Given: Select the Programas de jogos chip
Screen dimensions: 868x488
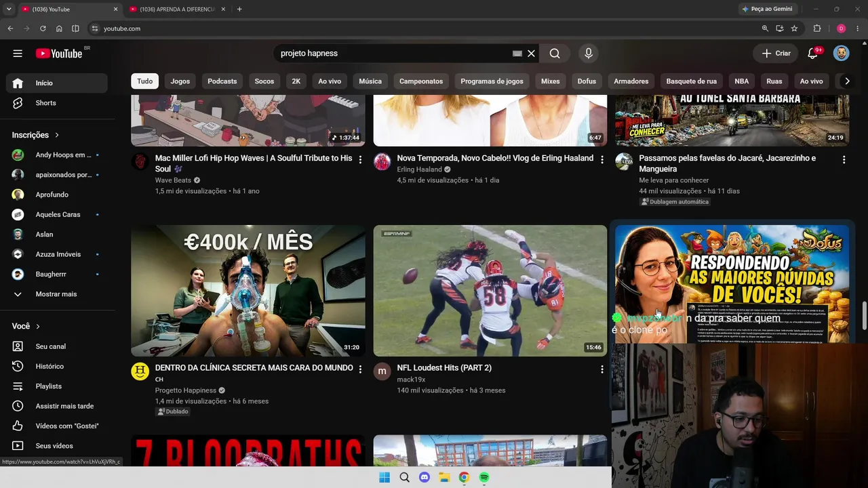Looking at the screenshot, I should coord(492,81).
